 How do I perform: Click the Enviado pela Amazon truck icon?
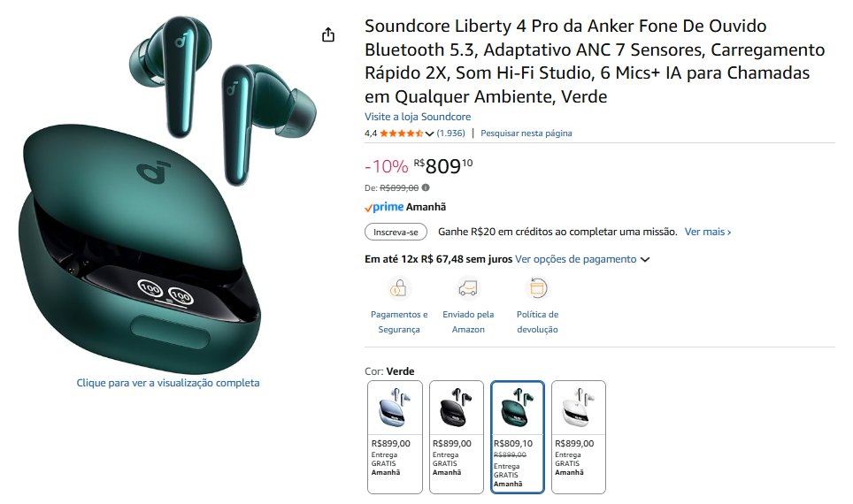(468, 287)
